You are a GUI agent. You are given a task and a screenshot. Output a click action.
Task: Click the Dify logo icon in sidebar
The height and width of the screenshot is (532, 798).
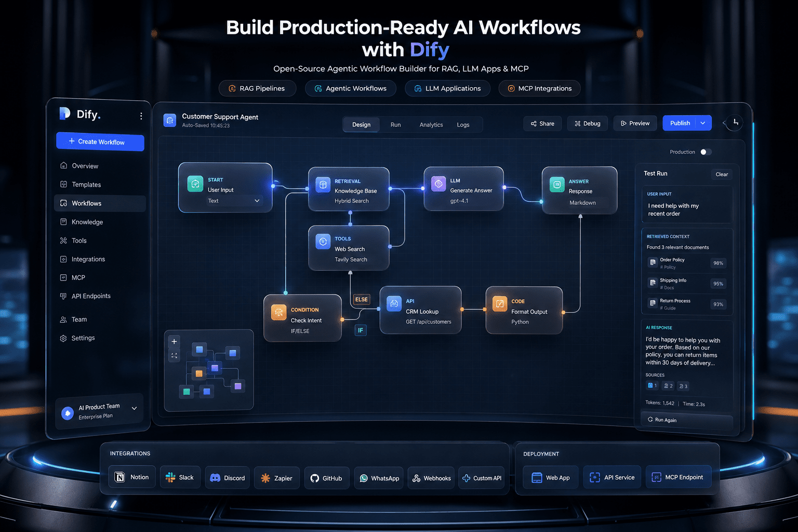[65, 113]
